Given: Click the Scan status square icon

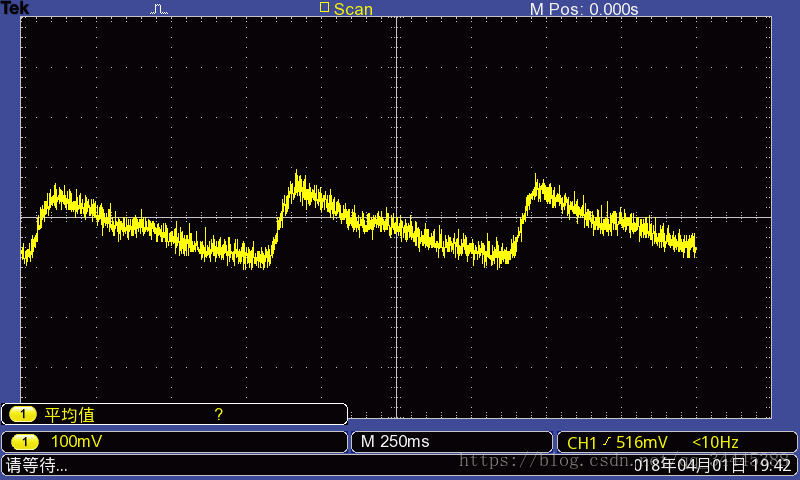Looking at the screenshot, I should point(324,7).
